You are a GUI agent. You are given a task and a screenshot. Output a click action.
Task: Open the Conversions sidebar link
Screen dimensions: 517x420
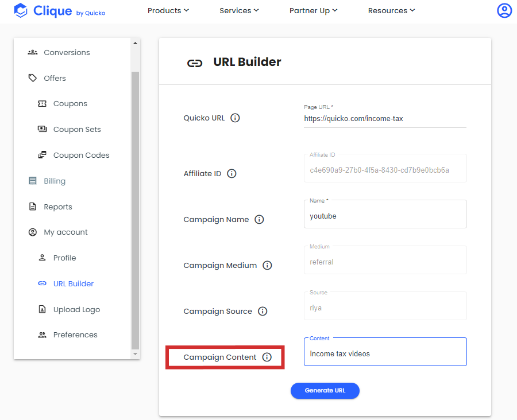(59, 52)
